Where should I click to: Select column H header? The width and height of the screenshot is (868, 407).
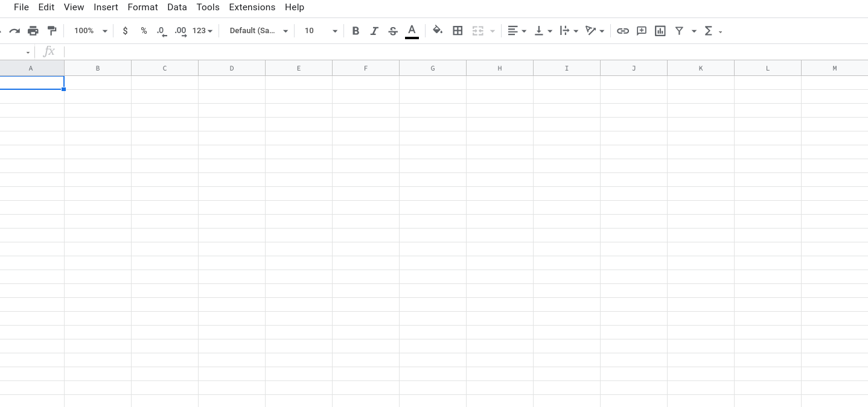pos(500,68)
